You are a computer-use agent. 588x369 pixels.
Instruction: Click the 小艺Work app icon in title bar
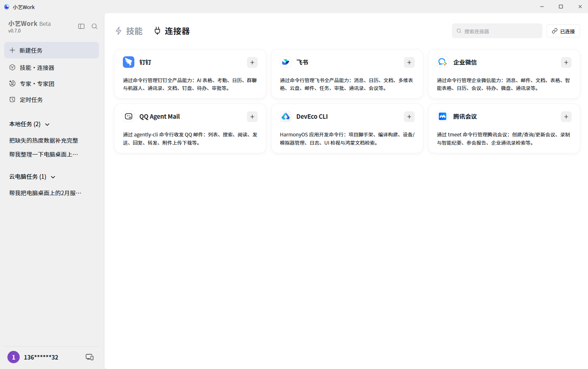[7, 7]
